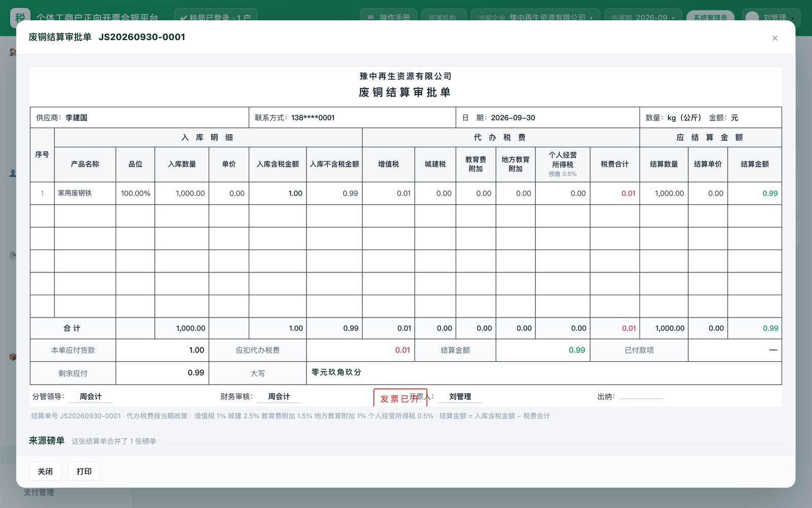Select 支付管理 in the background sidebar
Viewport: 812px width, 508px height.
(x=39, y=492)
